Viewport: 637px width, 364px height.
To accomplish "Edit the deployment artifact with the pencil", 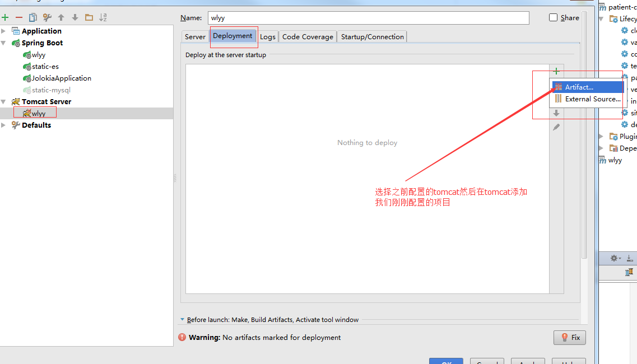I will tap(556, 127).
